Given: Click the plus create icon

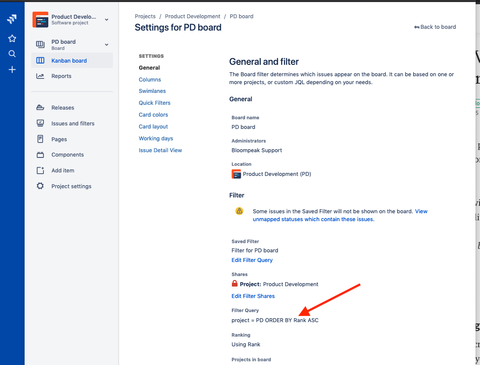Looking at the screenshot, I should point(12,70).
